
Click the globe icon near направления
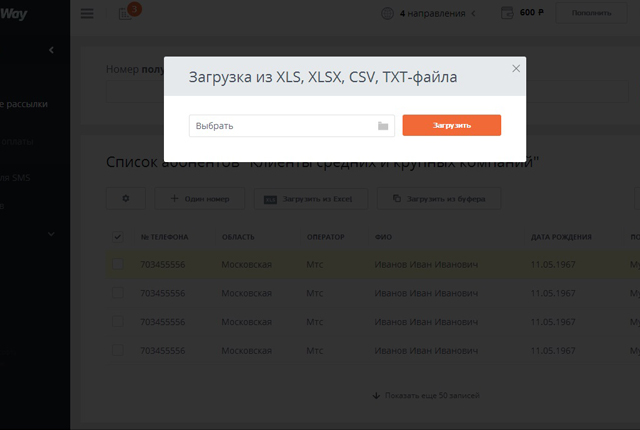387,13
